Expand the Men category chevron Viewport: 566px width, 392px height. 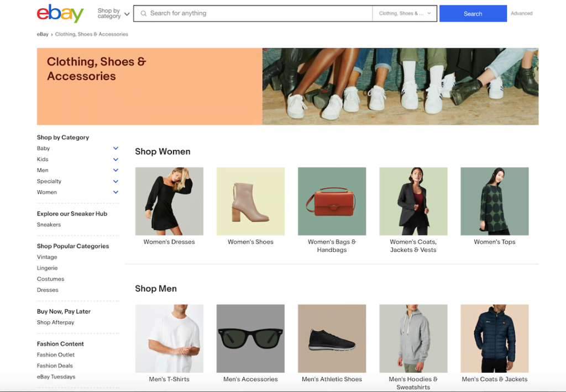coord(116,170)
